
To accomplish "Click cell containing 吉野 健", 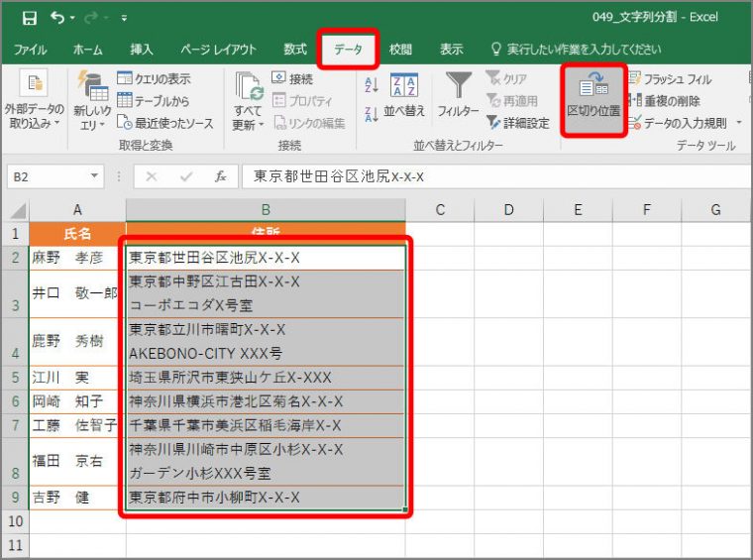I will [77, 498].
